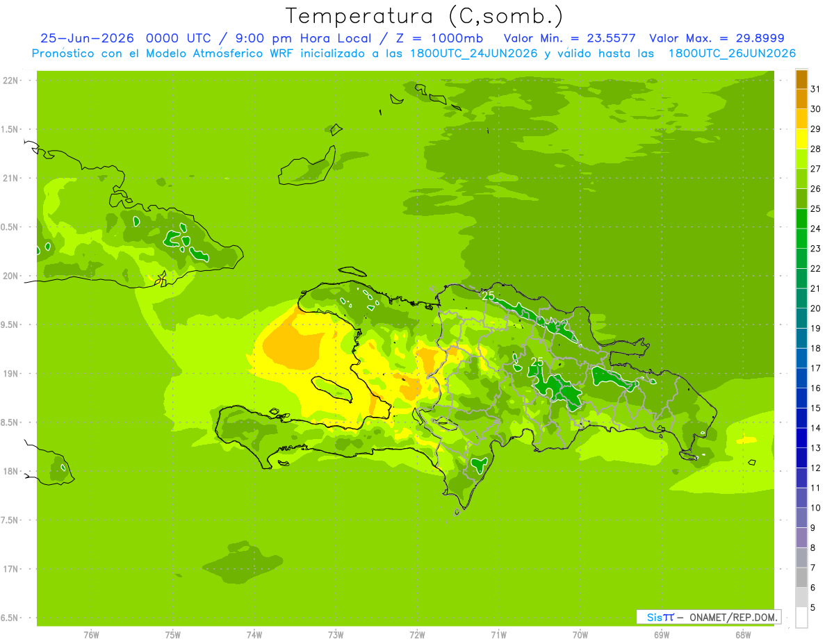
Task: Click the '20N' latitude label
Action: [x=12, y=276]
